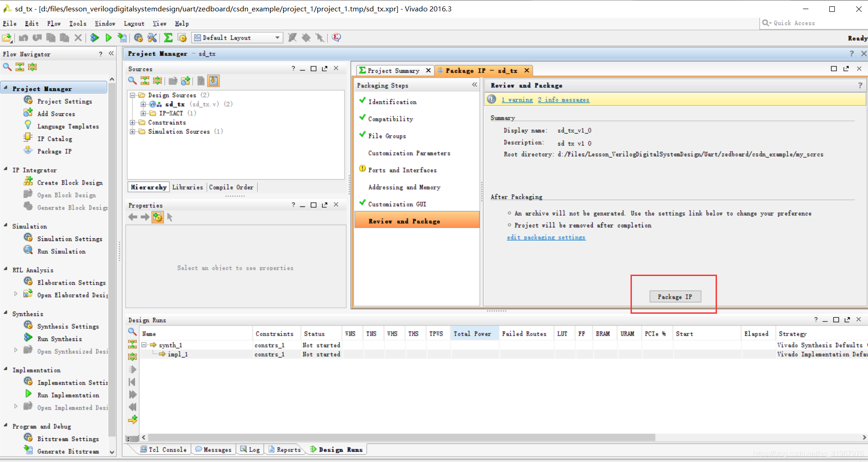Open Project Settings gear toolbar icon
This screenshot has width=868, height=462.
pos(138,38)
